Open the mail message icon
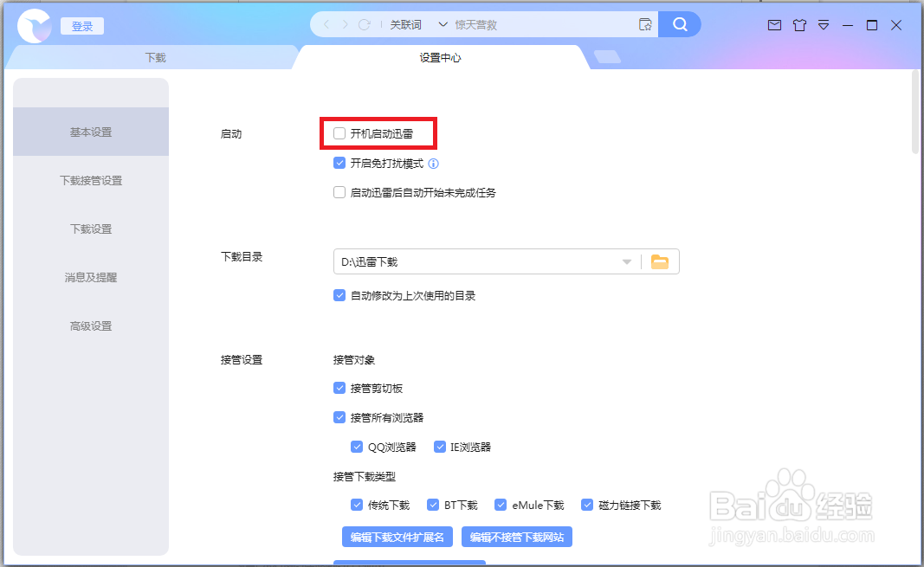Image resolution: width=924 pixels, height=567 pixels. (774, 25)
